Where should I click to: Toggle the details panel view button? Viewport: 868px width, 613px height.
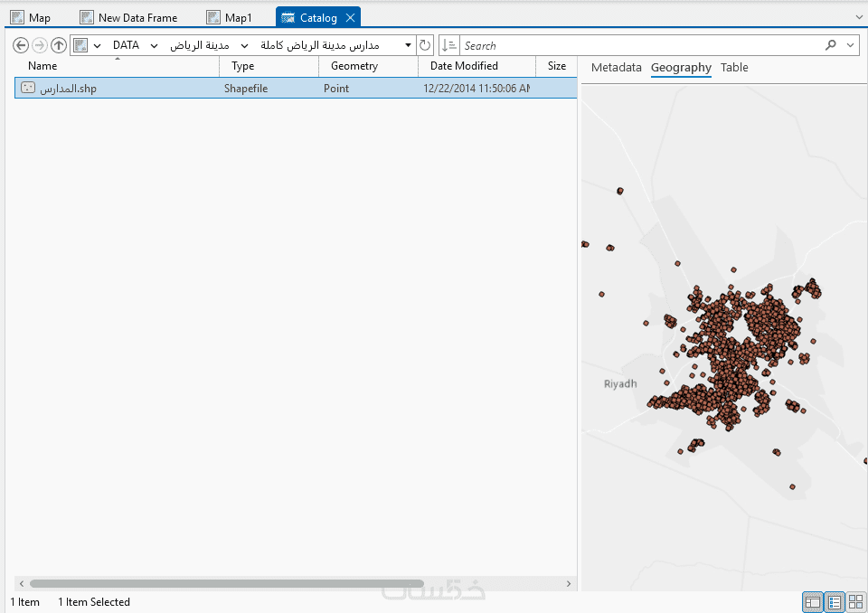pos(813,602)
